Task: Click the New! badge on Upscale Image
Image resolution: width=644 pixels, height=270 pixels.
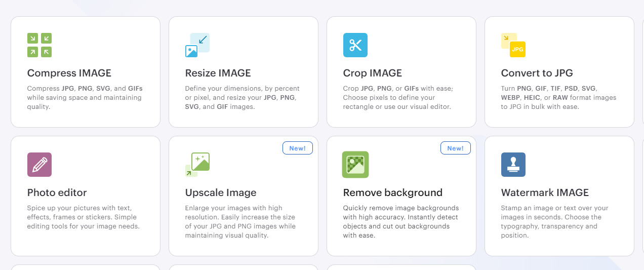Action: tap(298, 148)
